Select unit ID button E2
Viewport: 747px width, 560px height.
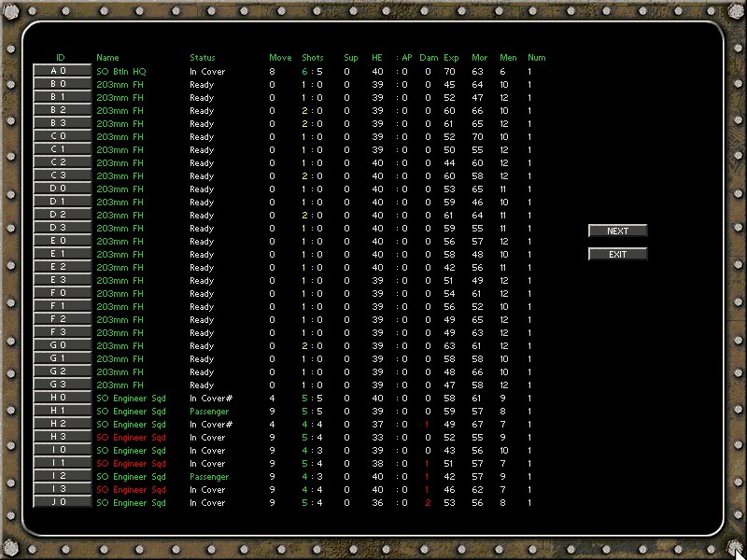(62, 267)
